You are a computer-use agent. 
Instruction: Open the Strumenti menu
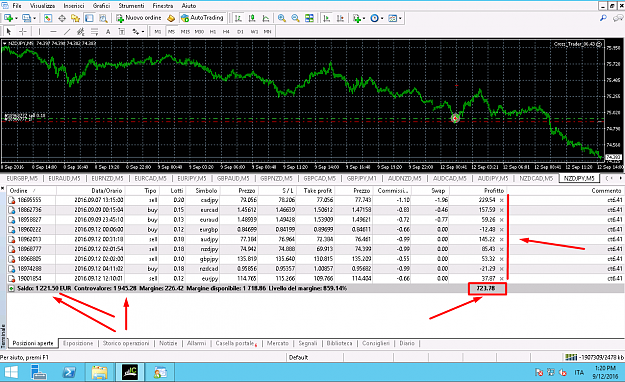pos(131,6)
